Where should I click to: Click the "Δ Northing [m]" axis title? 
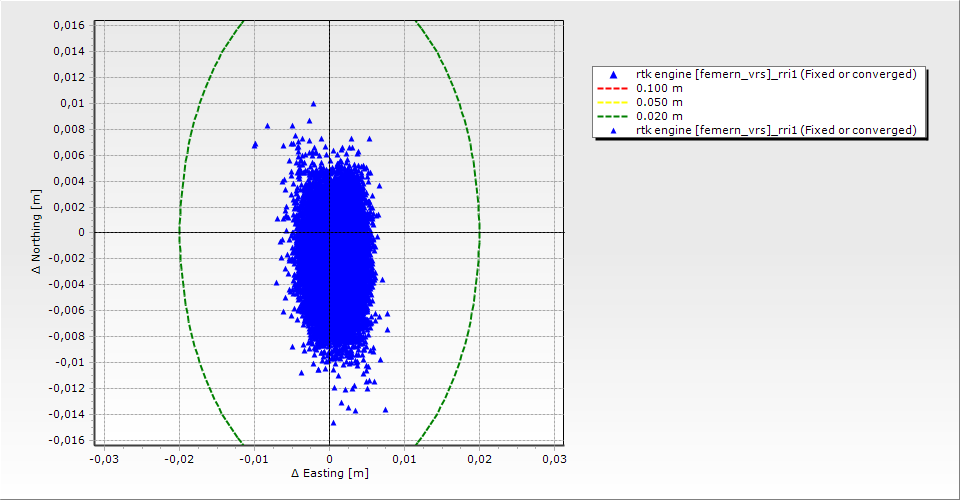pyautogui.click(x=36, y=233)
